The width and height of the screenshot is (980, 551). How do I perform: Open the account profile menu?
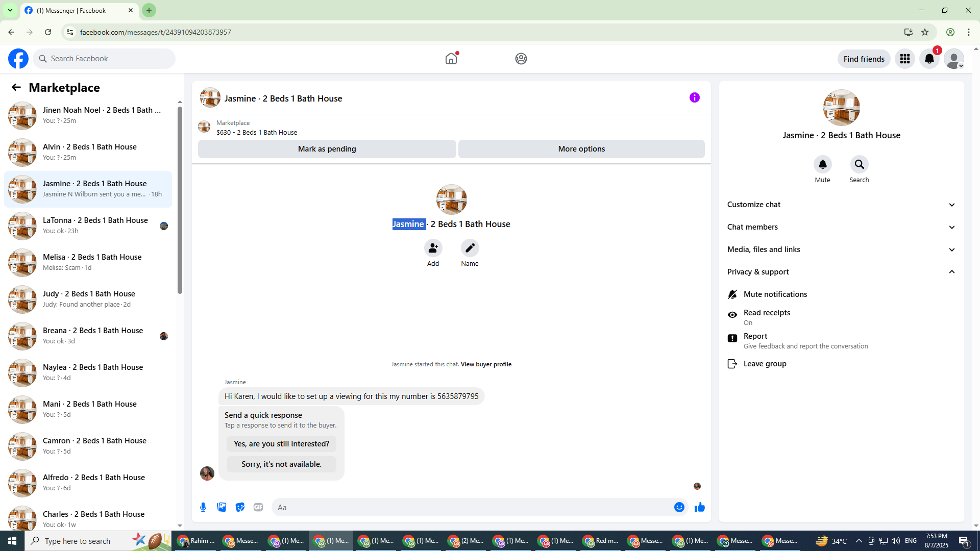(954, 59)
